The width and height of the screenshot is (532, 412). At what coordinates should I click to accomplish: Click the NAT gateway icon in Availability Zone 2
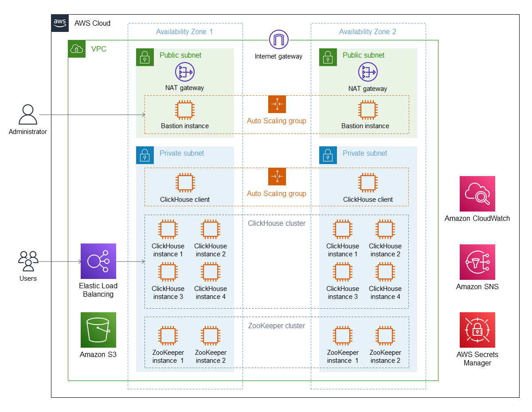click(x=368, y=72)
